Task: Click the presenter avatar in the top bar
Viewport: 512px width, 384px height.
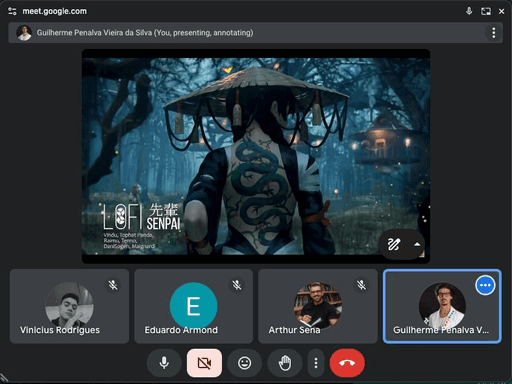Action: coord(24,33)
